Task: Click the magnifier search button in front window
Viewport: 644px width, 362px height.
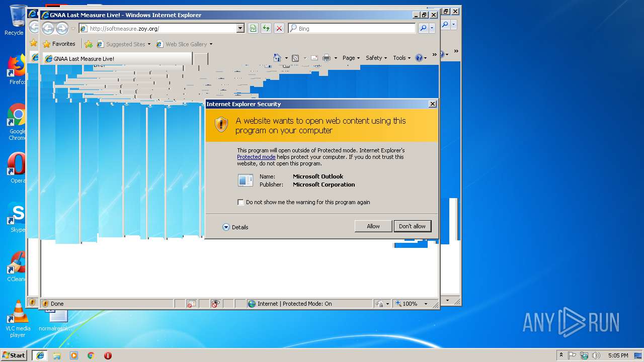Action: coord(423,29)
